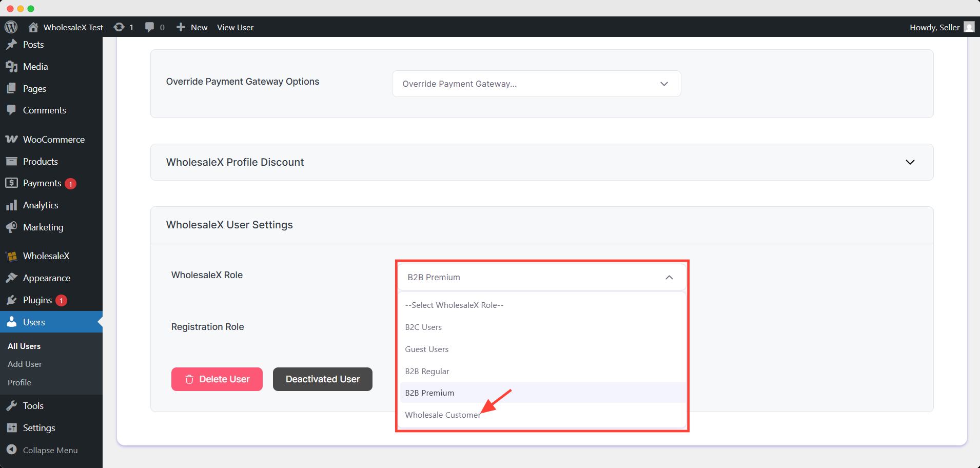The height and width of the screenshot is (468, 980).
Task: Click the WooCommerce logo icon
Action: (x=11, y=140)
